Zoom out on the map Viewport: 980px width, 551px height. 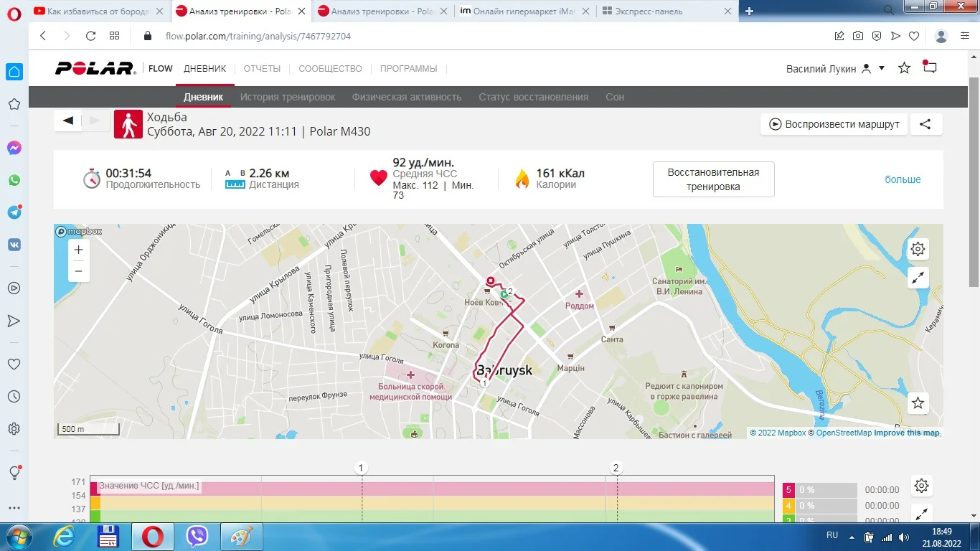(x=79, y=271)
